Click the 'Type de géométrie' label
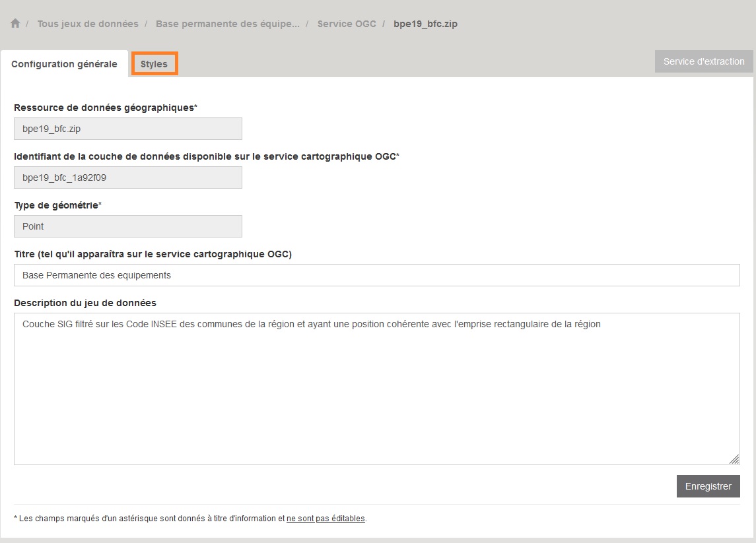 (x=58, y=205)
